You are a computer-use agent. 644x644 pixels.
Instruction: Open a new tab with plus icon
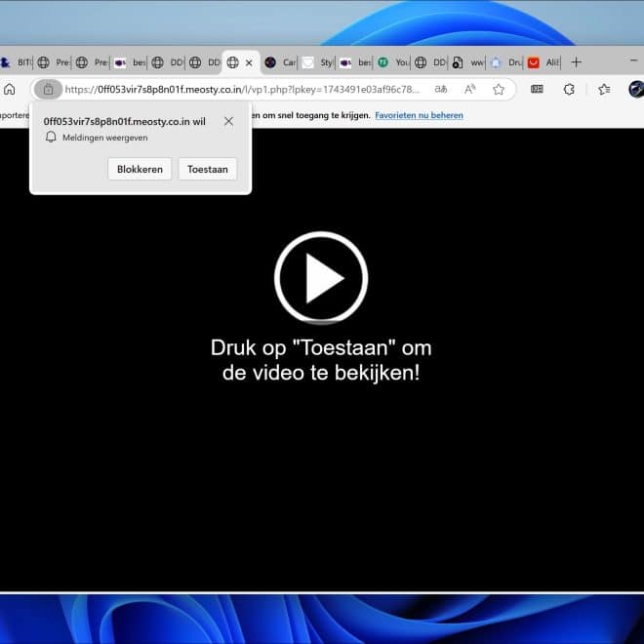pyautogui.click(x=576, y=62)
